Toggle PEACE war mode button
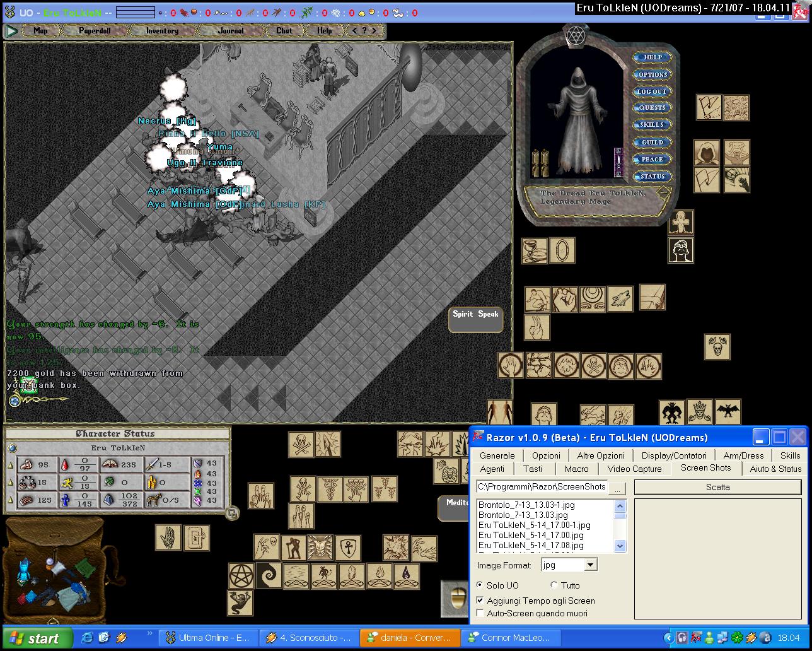Screen dimensions: 812x651 [652, 160]
